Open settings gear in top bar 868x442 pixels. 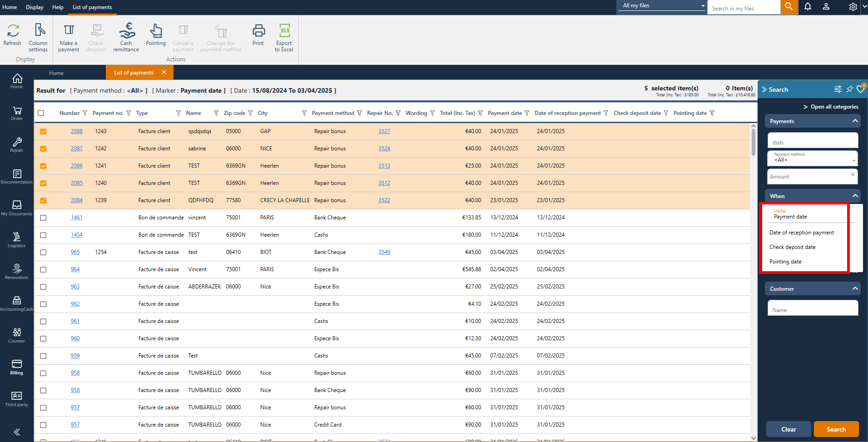click(x=853, y=7)
